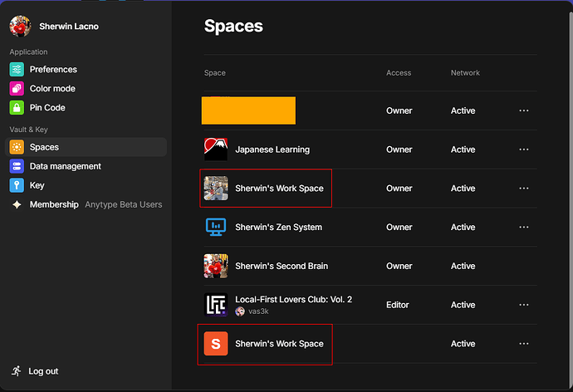Open Data management via its purple icon
Image resolution: width=573 pixels, height=392 pixels.
pos(17,166)
